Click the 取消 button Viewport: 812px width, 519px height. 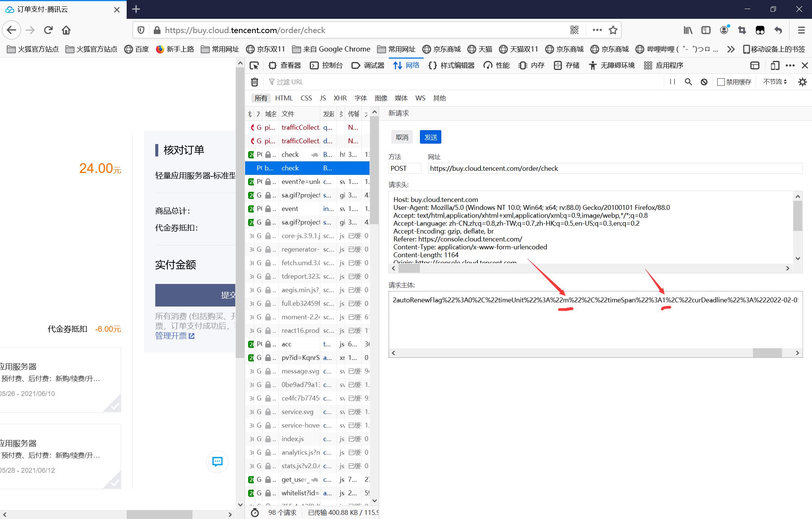pos(402,137)
